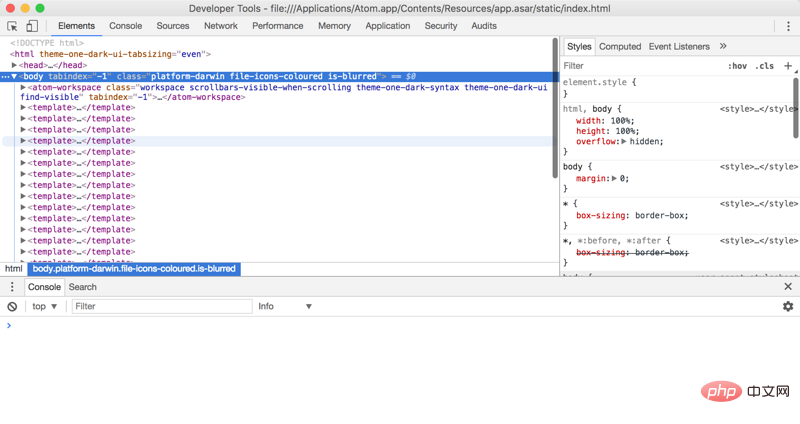Clear the console with the ban icon
The width and height of the screenshot is (800, 424).
click(x=12, y=307)
